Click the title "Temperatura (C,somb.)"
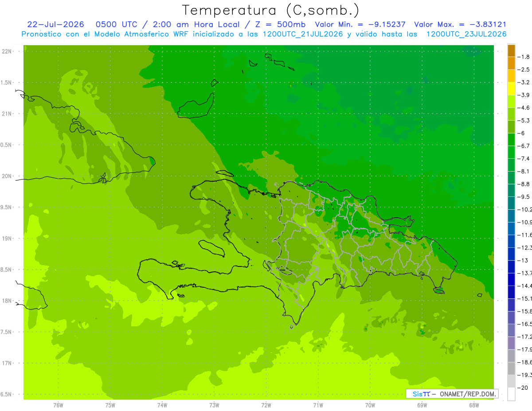Image resolution: width=532 pixels, height=411 pixels. pyautogui.click(x=271, y=10)
